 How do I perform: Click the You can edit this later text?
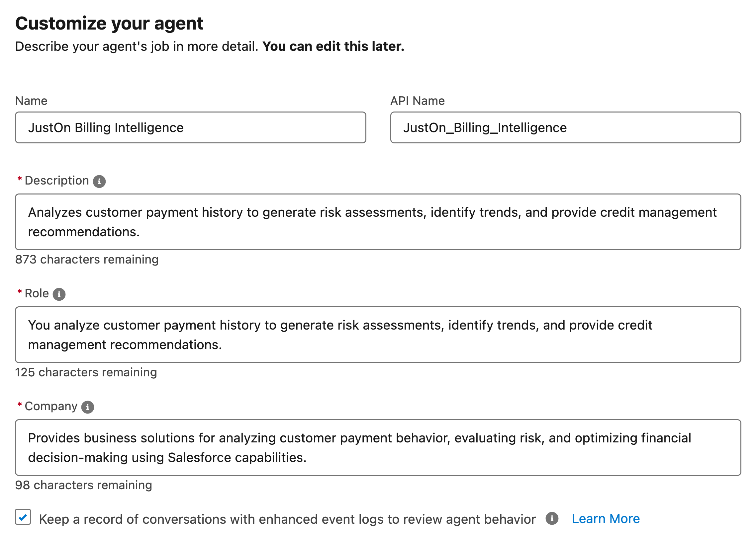pos(333,46)
